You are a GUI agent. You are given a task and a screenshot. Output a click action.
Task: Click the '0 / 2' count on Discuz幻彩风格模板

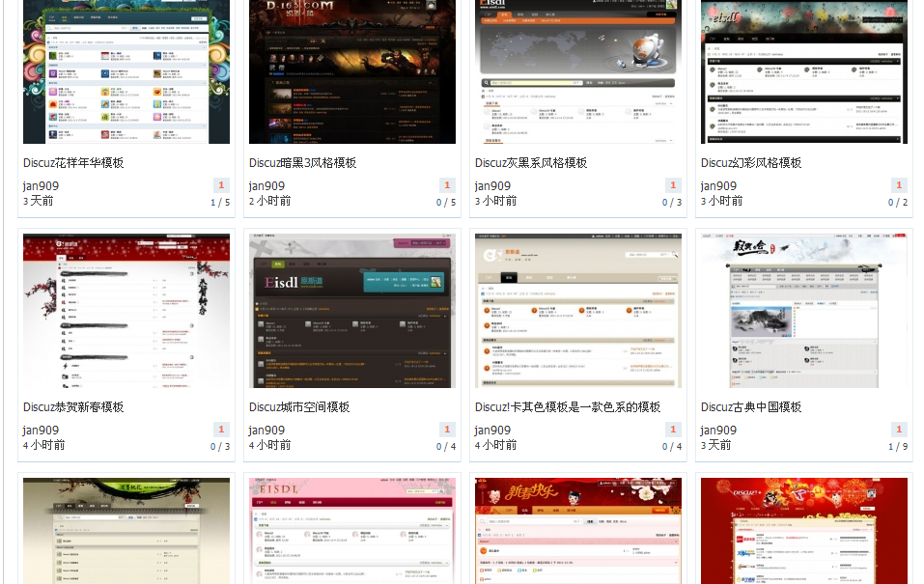pos(898,203)
